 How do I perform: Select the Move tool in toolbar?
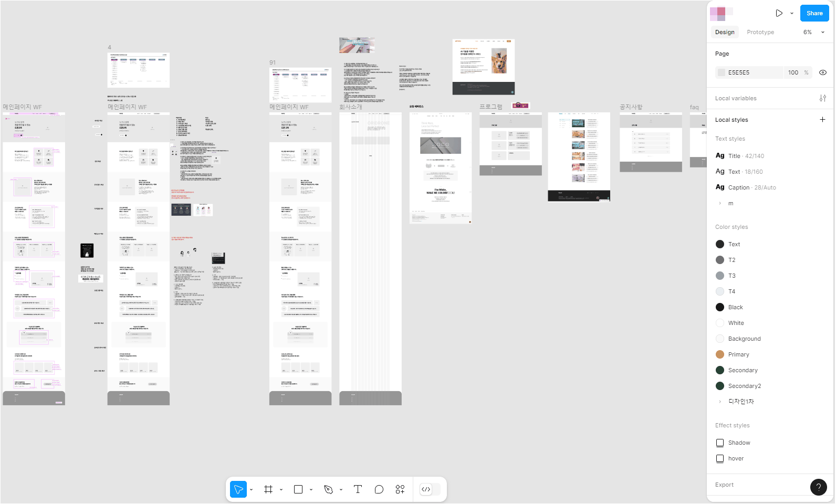tap(238, 489)
